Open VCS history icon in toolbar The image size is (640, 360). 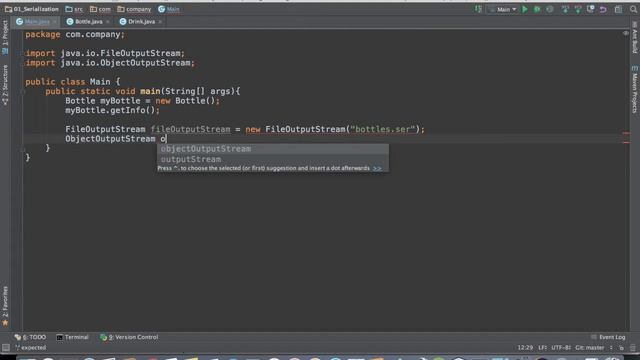[591, 9]
